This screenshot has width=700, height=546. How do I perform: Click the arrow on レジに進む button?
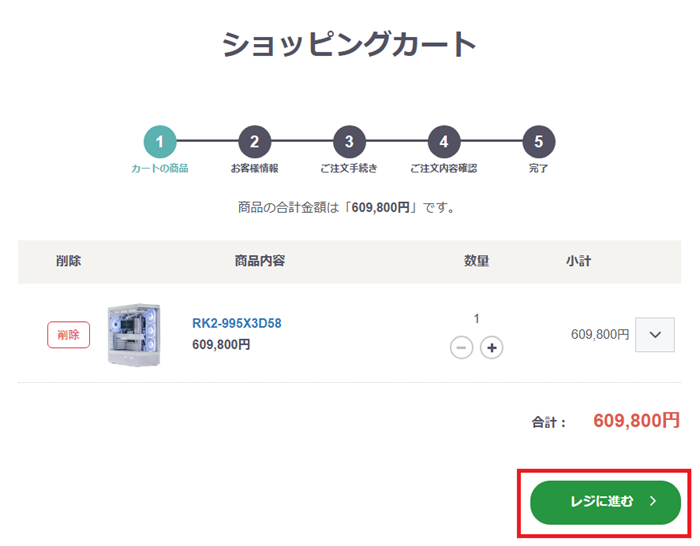(x=653, y=501)
